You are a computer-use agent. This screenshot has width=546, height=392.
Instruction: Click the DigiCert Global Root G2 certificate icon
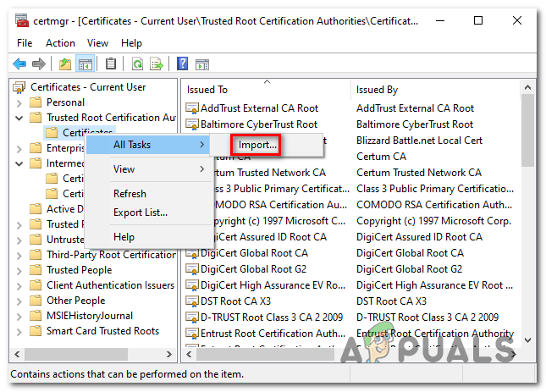[x=192, y=269]
